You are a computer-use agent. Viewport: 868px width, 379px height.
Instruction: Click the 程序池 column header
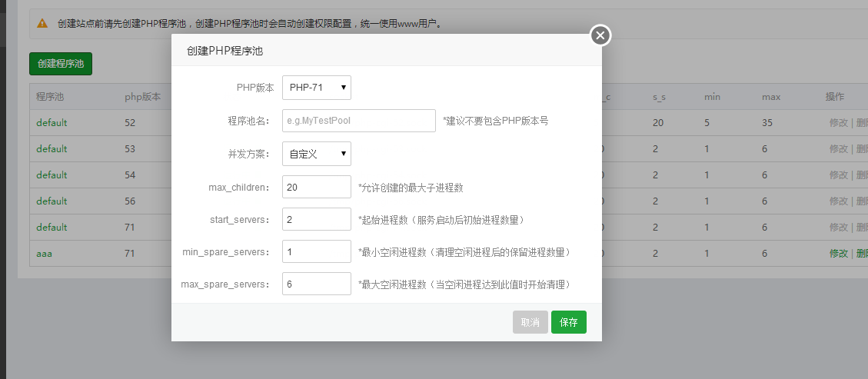point(51,97)
